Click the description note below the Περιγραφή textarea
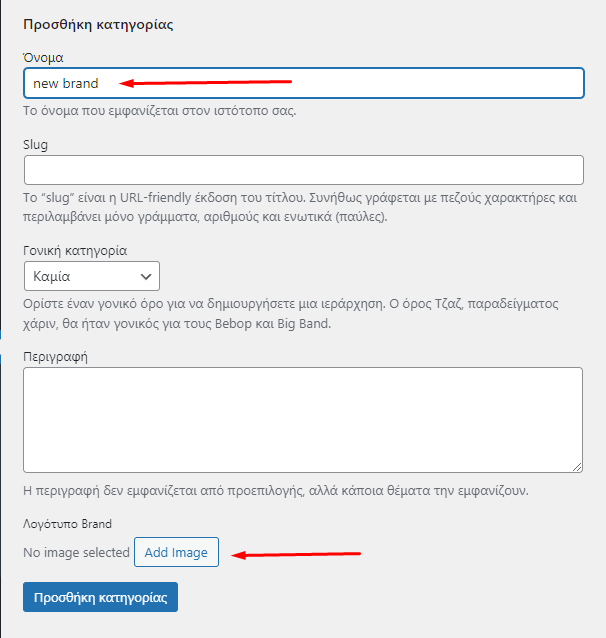Image resolution: width=606 pixels, height=638 pixels. 282,491
